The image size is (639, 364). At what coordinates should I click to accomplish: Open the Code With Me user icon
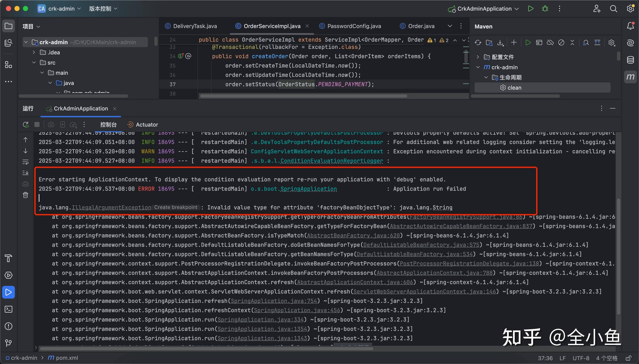(597, 9)
